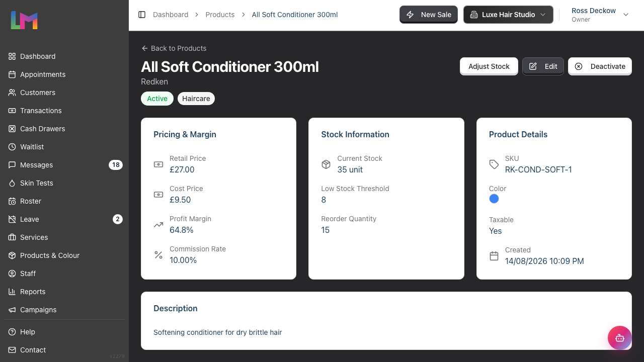Click the Created date calendar icon
This screenshot has width=644, height=362.
[x=494, y=256]
